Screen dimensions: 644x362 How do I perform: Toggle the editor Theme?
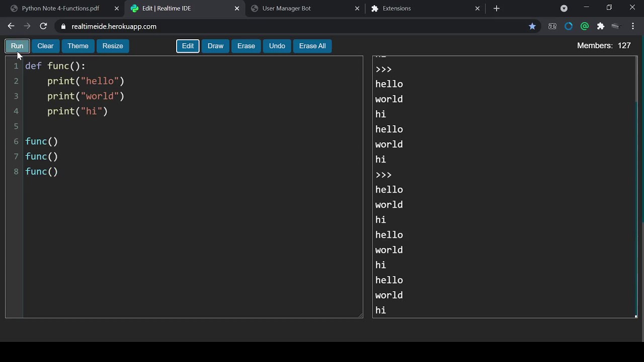coord(78,46)
